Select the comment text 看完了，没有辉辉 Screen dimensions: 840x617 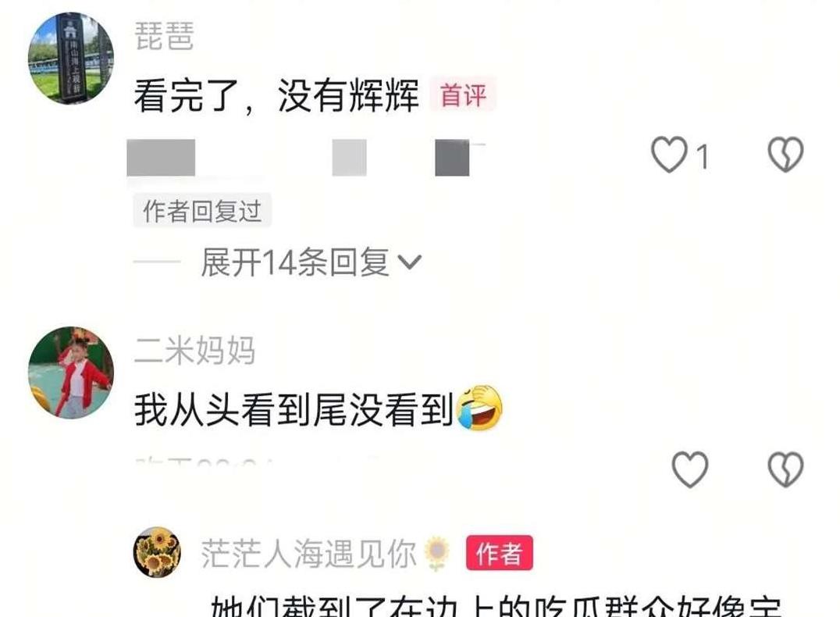pos(276,95)
